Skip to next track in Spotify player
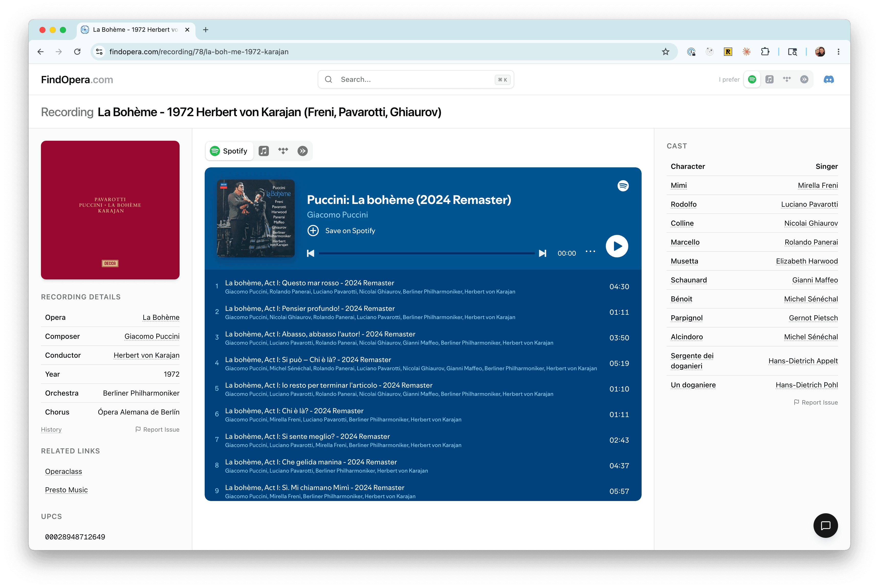 pos(542,254)
